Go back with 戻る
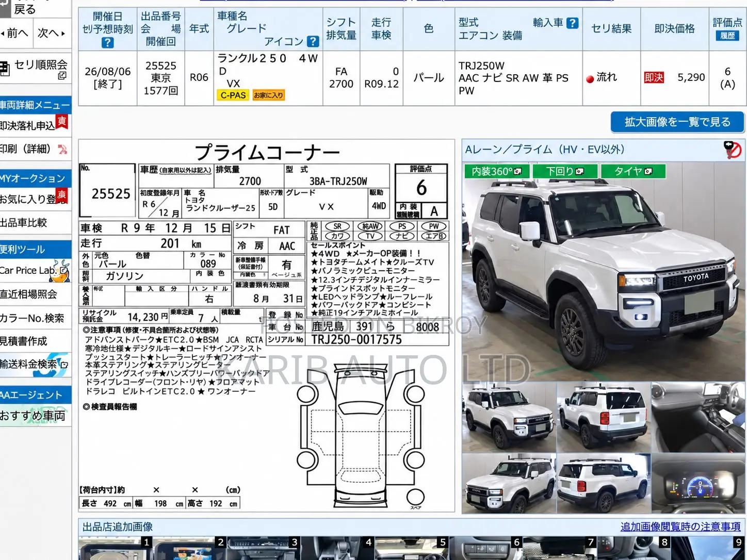747x560 pixels. click(24, 9)
